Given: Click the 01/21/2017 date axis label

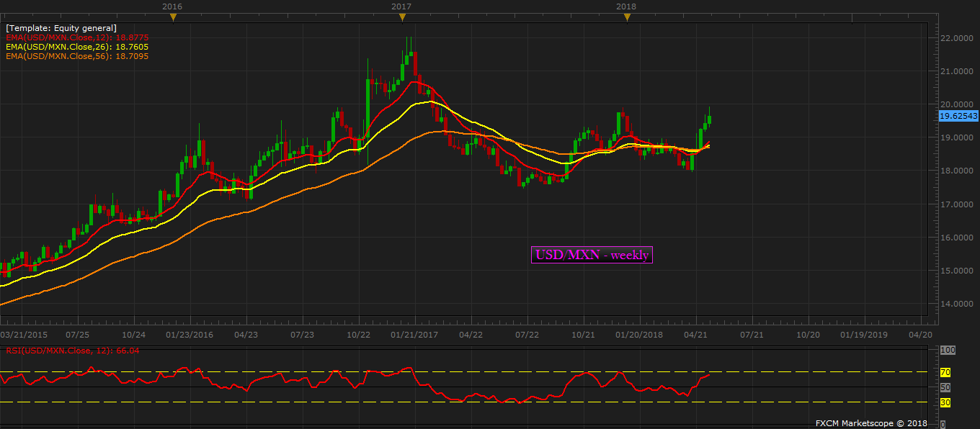Looking at the screenshot, I should tap(414, 335).
